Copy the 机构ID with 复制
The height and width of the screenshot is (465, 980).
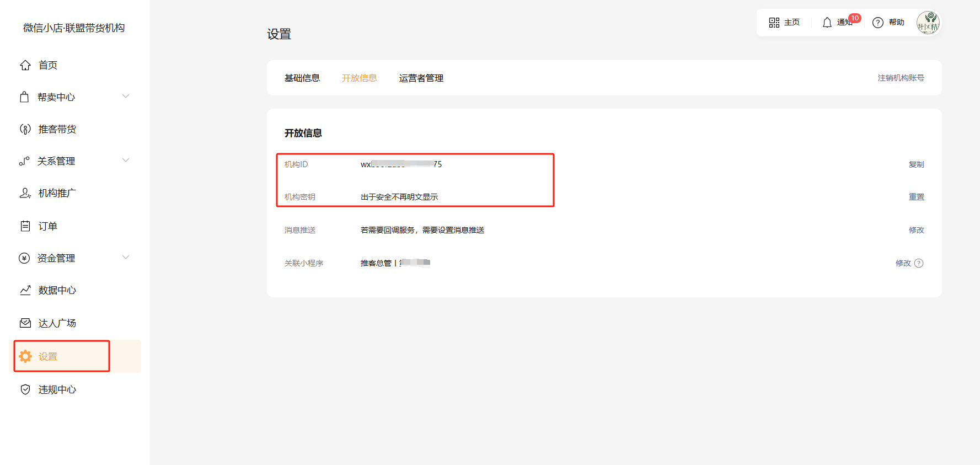pos(916,164)
